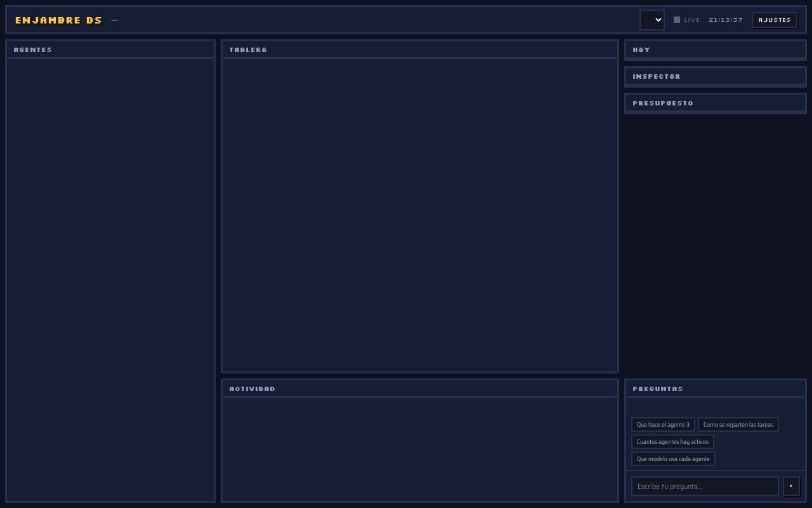Click the TABLERO panel header

420,50
